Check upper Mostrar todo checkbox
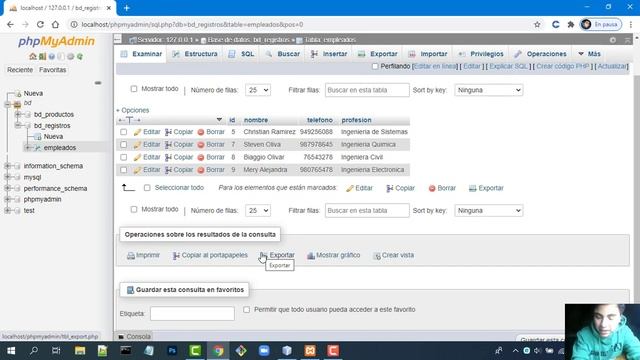The height and width of the screenshot is (360, 640). coord(134,89)
